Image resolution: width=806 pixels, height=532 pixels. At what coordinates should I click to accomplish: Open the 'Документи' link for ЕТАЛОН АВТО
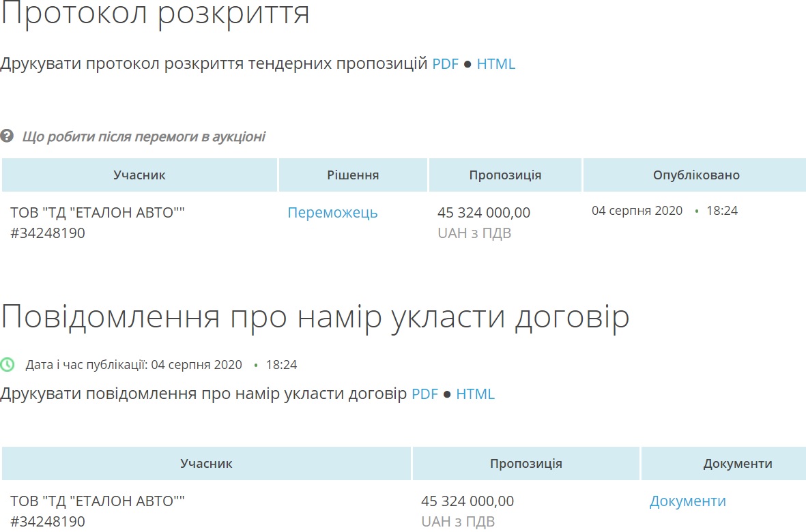pyautogui.click(x=688, y=501)
